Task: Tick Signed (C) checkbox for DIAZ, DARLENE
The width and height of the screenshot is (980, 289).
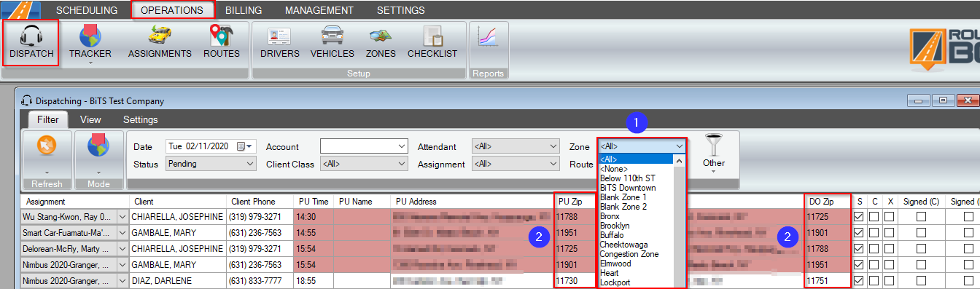Action: click(921, 280)
